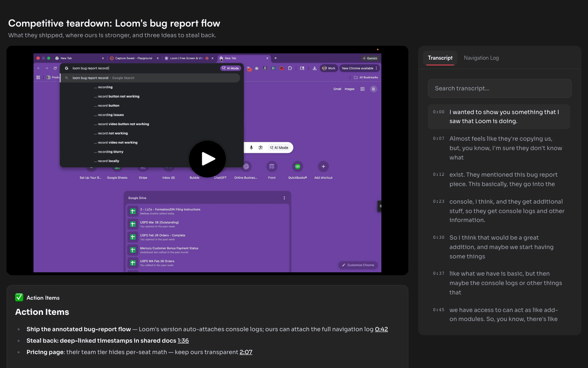Click "Ship the annotated bug-report flow" item
The width and height of the screenshot is (588, 368).
[79, 329]
